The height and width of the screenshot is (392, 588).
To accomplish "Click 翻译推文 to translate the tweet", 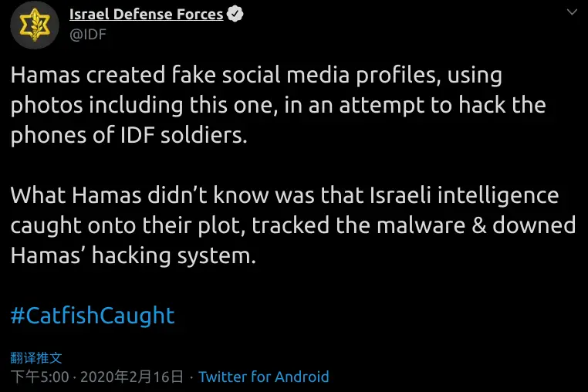I will pos(36,358).
